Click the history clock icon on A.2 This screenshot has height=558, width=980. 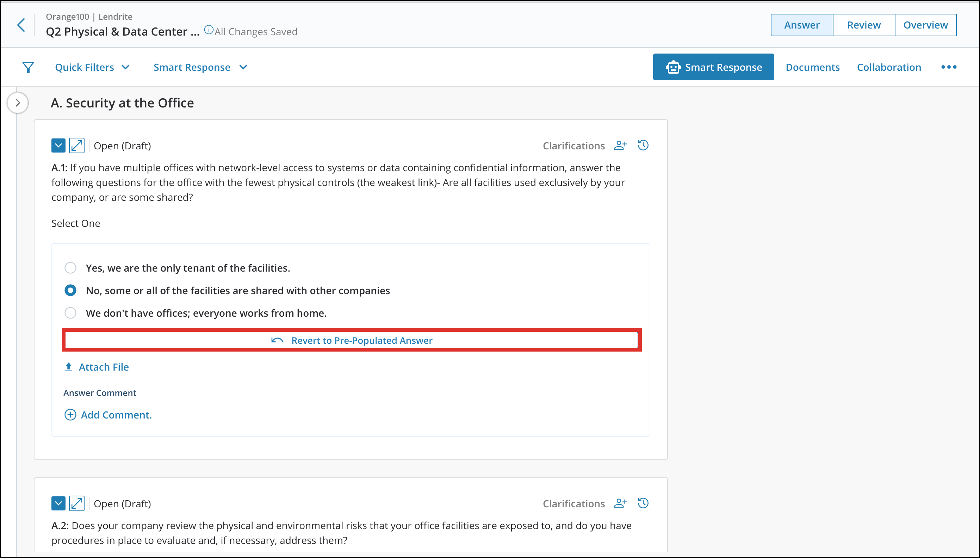[x=643, y=503]
